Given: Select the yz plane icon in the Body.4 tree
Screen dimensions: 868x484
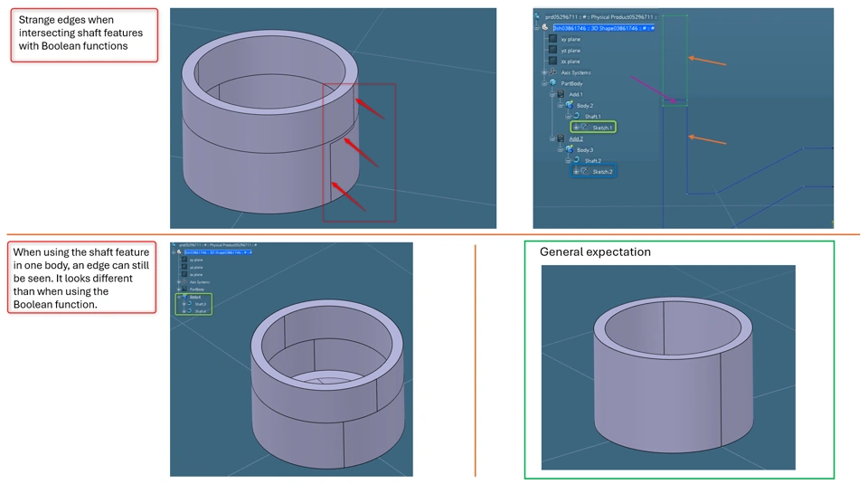Looking at the screenshot, I should (184, 267).
